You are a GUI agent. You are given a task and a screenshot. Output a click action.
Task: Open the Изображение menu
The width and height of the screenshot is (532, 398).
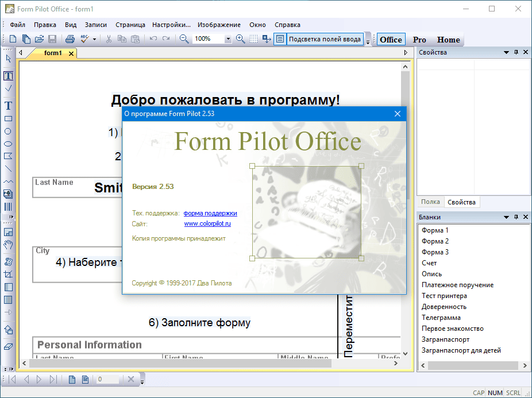pos(219,25)
